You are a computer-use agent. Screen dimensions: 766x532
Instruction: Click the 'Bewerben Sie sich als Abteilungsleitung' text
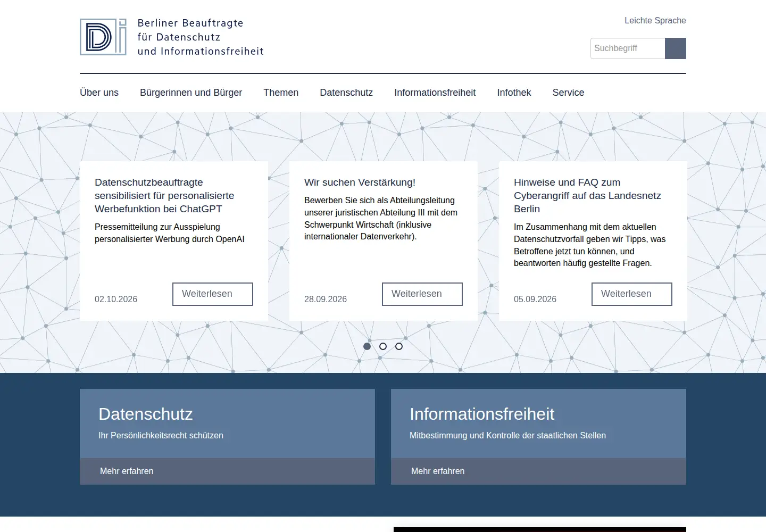381,219
